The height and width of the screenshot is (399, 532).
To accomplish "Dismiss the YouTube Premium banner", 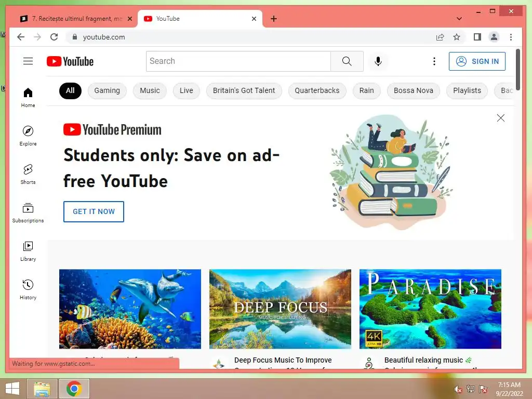I will tap(500, 118).
